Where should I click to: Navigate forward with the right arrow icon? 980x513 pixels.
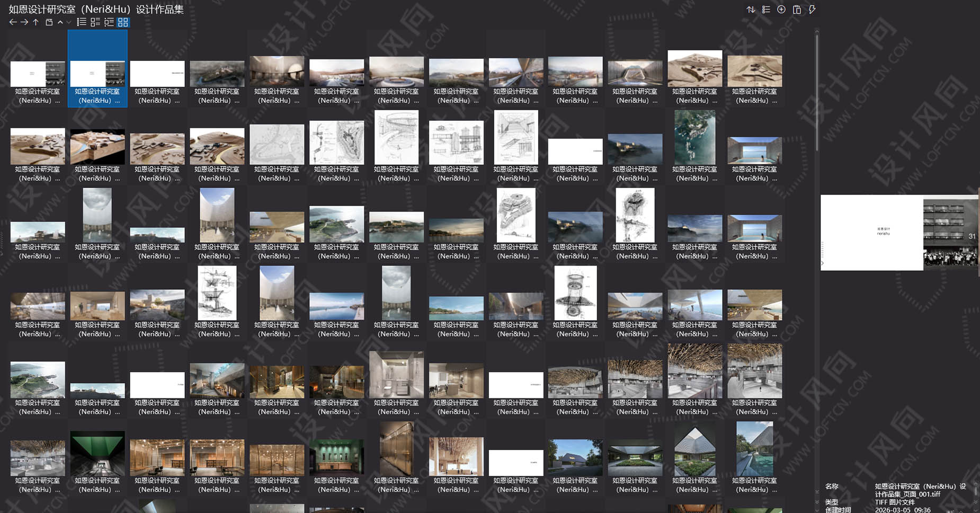click(x=24, y=22)
